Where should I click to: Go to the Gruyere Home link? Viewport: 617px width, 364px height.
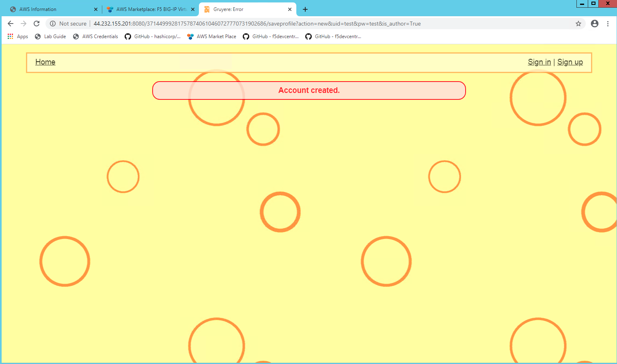(45, 62)
